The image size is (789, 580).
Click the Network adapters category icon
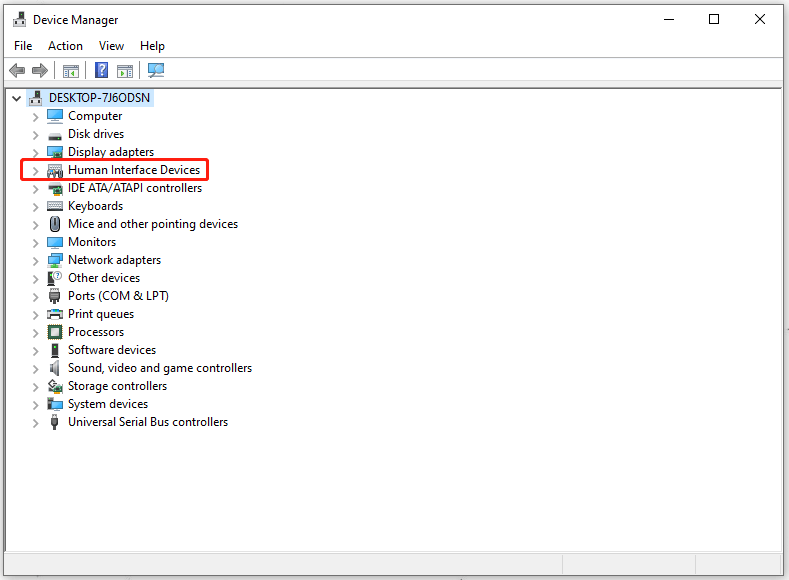pos(55,260)
